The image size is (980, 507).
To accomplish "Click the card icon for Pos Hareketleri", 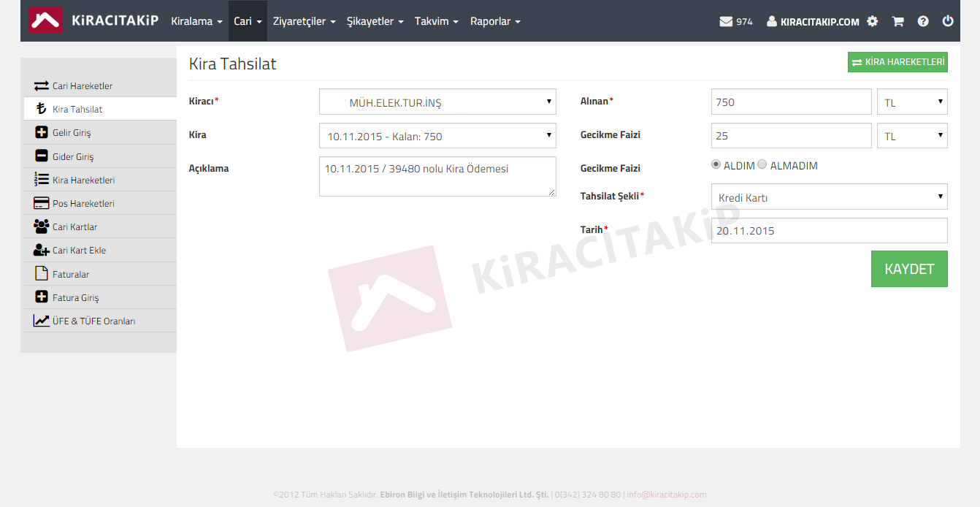I will [x=41, y=203].
